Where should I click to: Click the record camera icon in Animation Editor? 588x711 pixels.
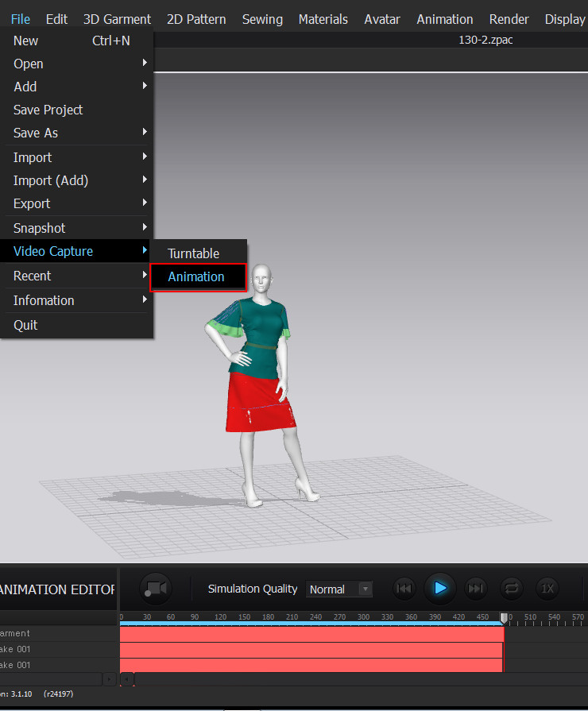point(156,589)
